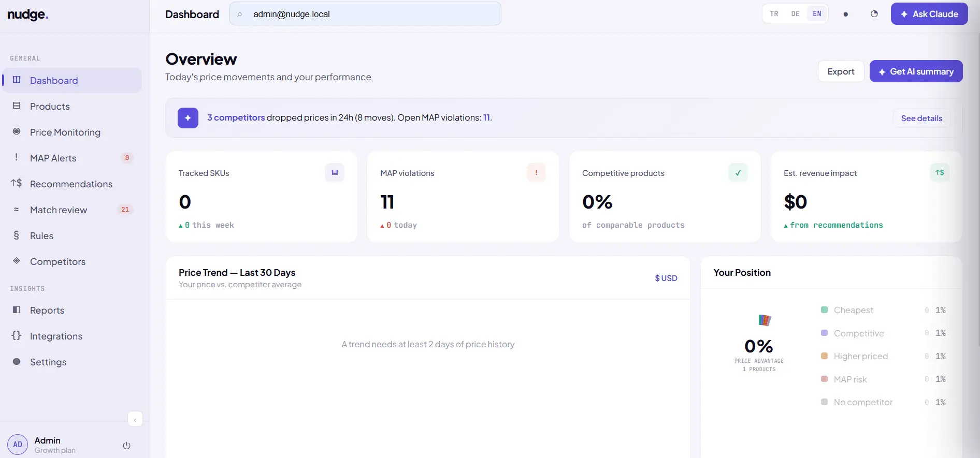Image resolution: width=980 pixels, height=458 pixels.
Task: Toggle the dark mode theme icon
Action: 874,14
